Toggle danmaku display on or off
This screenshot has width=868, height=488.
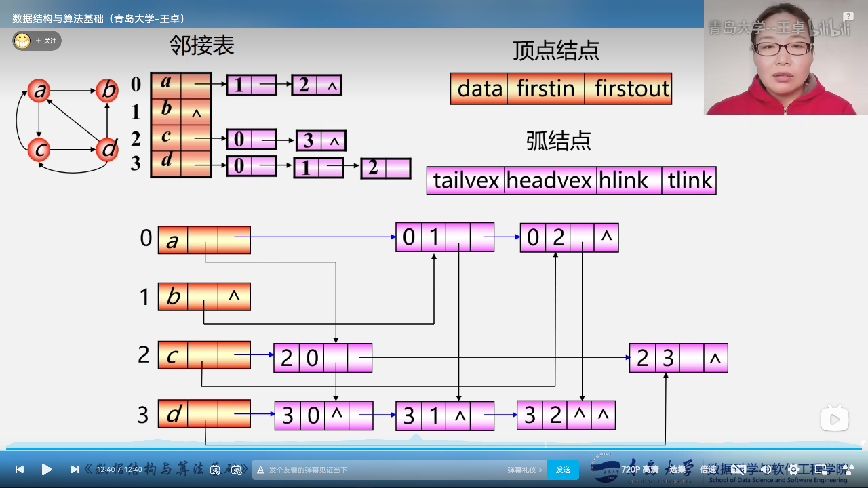pyautogui.click(x=215, y=470)
